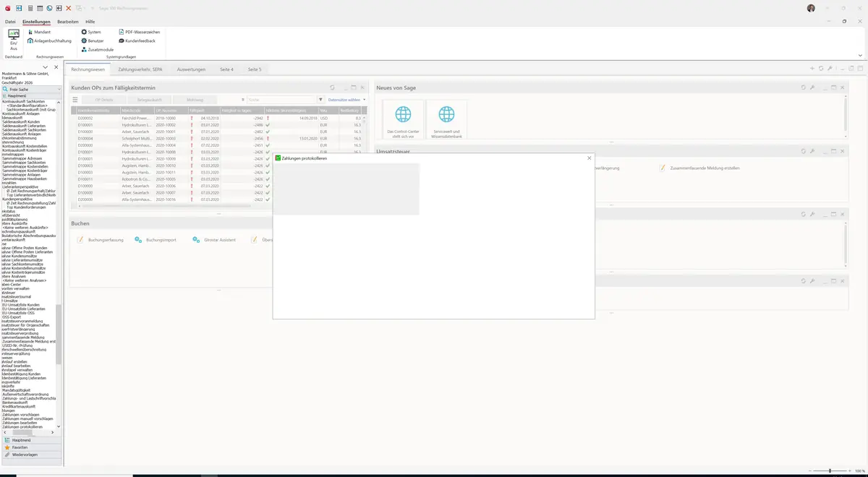Adjust the zoom slider in status bar

830,471
